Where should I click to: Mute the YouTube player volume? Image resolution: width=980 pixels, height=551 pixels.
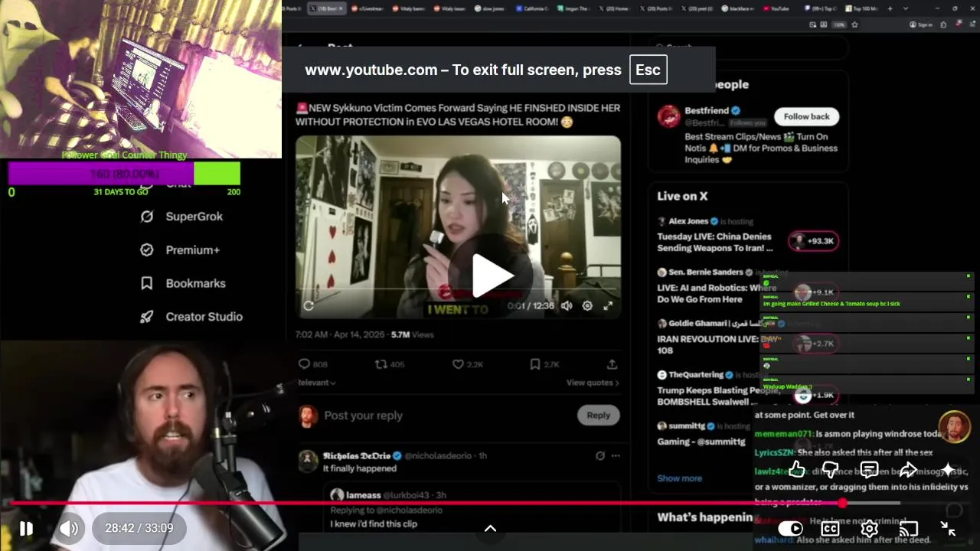coord(70,528)
